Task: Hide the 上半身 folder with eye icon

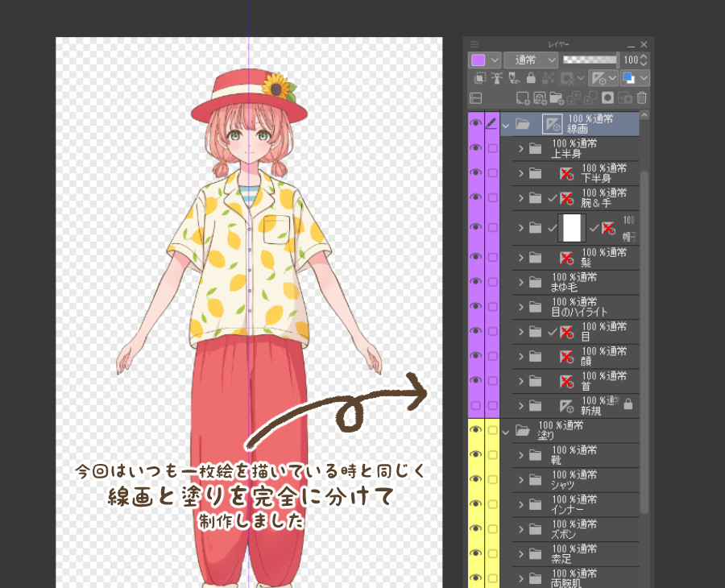Action: coord(475,148)
